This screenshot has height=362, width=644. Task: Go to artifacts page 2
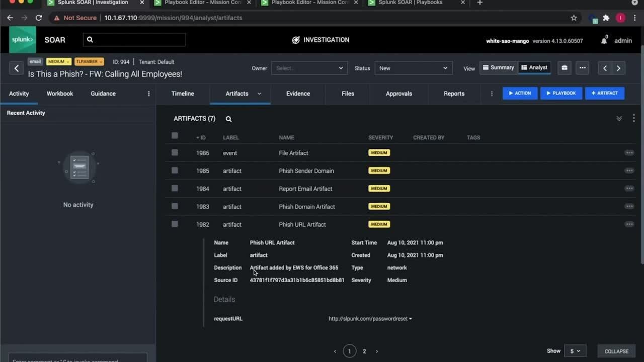click(x=364, y=351)
